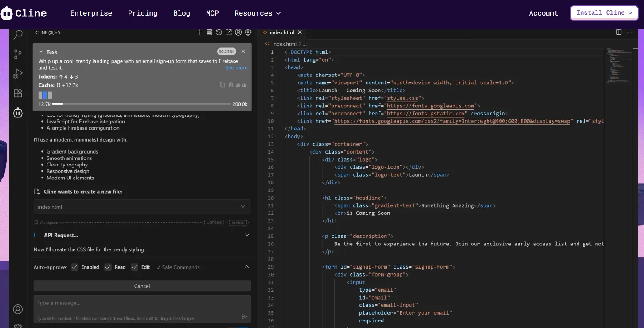Image resolution: width=644 pixels, height=328 pixels.
Task: Open the Cline robot icon in sidebar
Action: [x=18, y=113]
